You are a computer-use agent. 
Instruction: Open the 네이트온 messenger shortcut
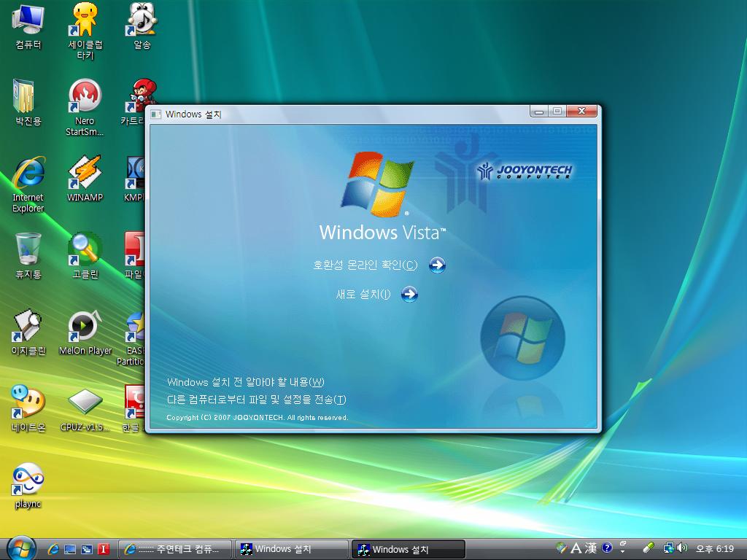[28, 408]
